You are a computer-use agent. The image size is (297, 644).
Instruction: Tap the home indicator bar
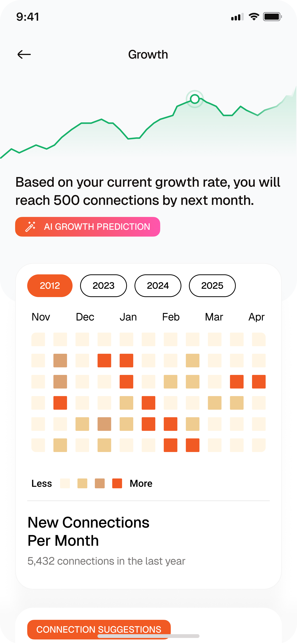tap(148, 636)
